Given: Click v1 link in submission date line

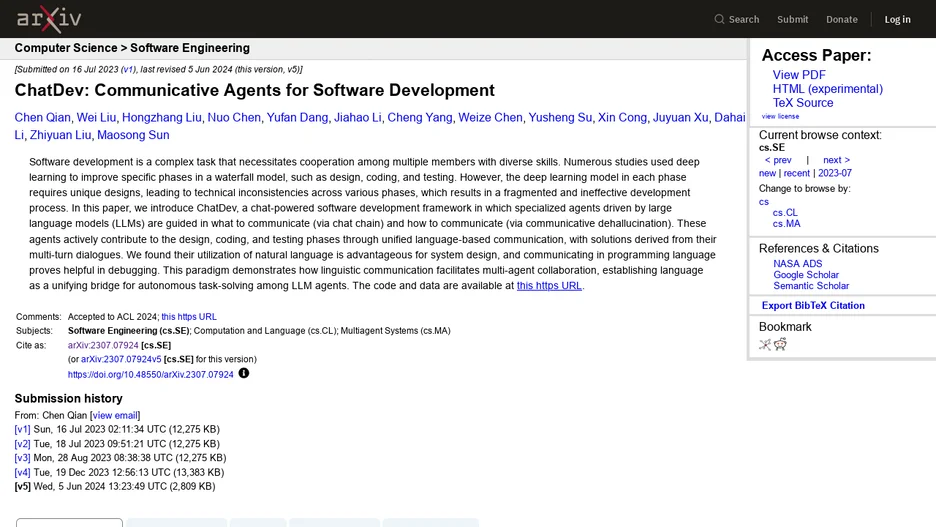Looking at the screenshot, I should click(x=128, y=69).
